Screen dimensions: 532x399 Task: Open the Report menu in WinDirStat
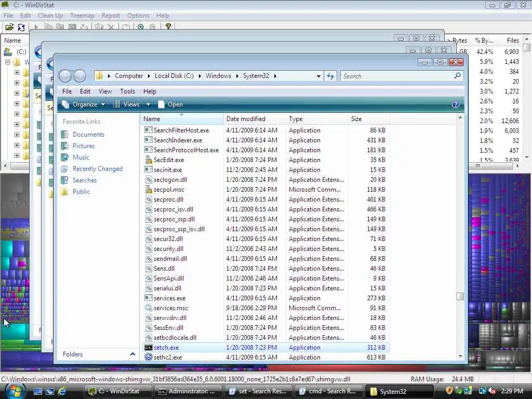111,16
